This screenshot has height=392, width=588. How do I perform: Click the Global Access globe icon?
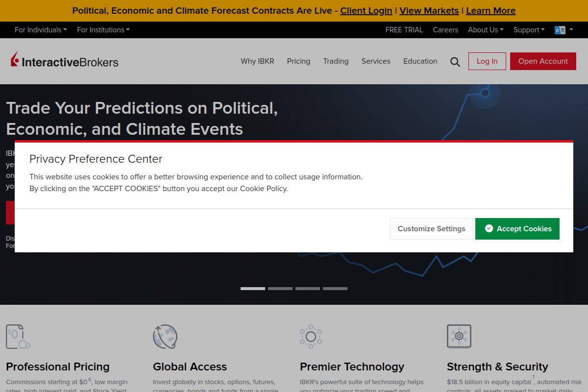click(x=165, y=337)
